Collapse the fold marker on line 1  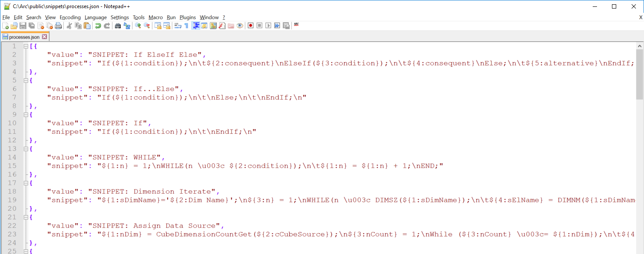pos(26,46)
